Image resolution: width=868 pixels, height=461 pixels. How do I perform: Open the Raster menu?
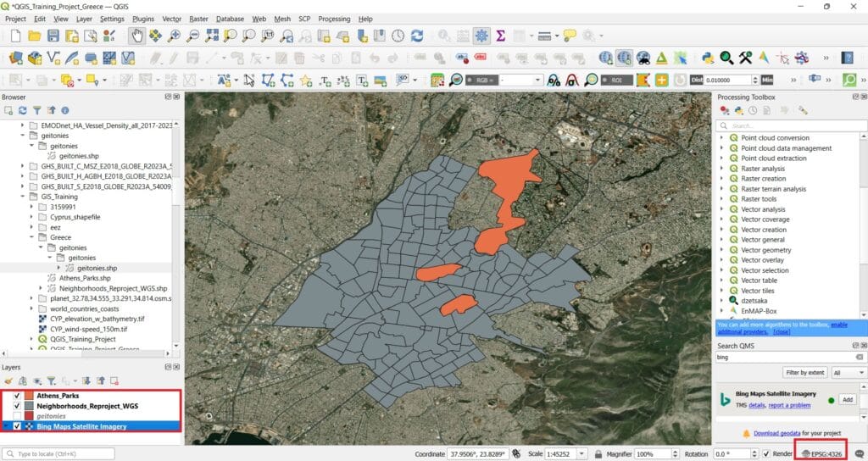coord(198,19)
